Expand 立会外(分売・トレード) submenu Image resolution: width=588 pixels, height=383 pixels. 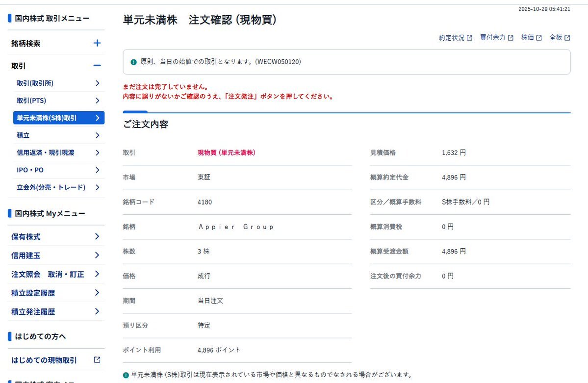(x=98, y=187)
